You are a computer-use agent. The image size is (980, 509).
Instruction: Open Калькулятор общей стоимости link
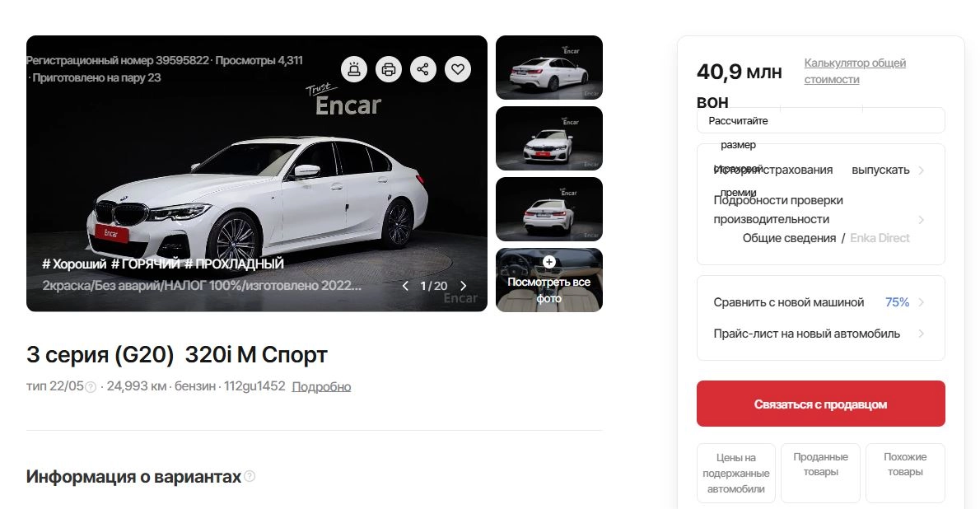click(x=854, y=72)
